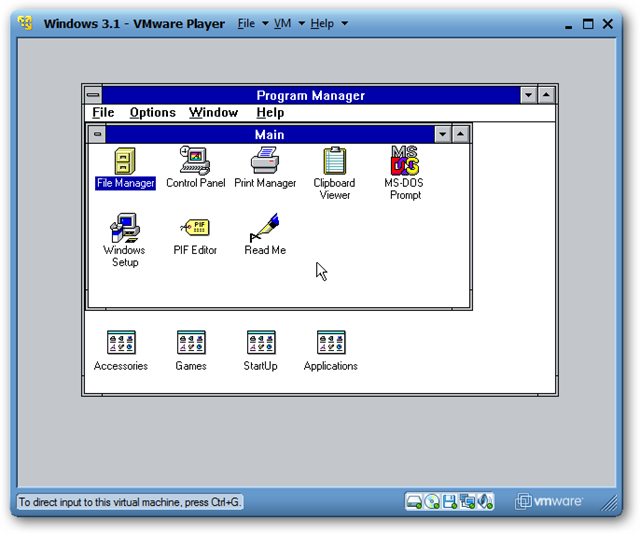
Task: Open the Main window control-menu box
Action: coord(97,134)
